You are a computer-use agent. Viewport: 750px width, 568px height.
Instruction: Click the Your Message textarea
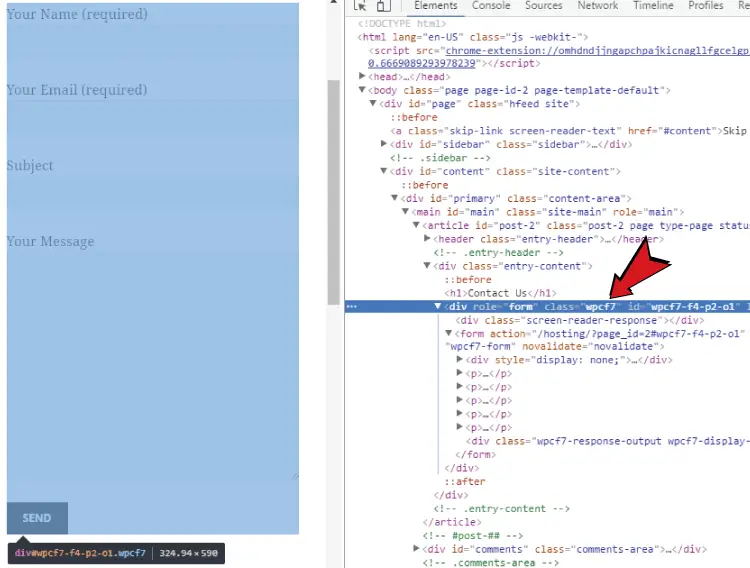tap(153, 367)
